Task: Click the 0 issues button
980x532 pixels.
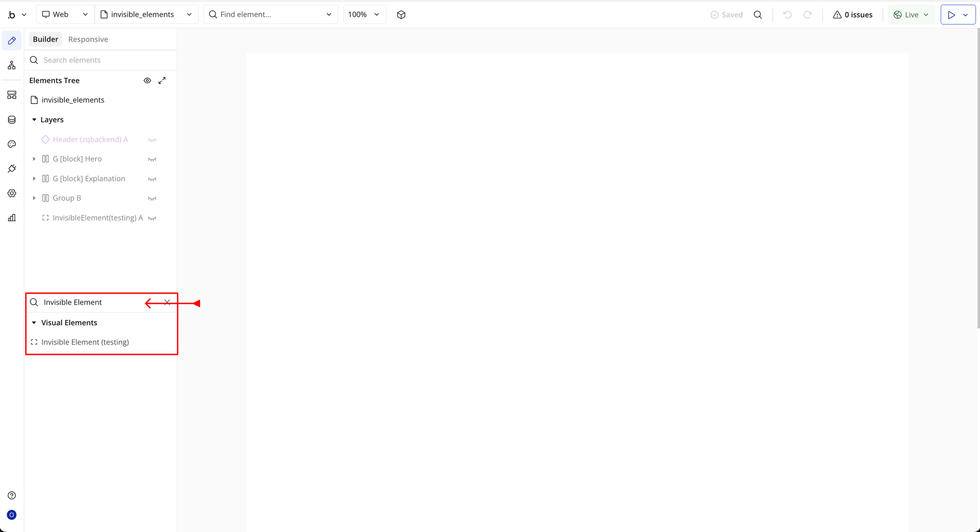Action: pyautogui.click(x=852, y=15)
